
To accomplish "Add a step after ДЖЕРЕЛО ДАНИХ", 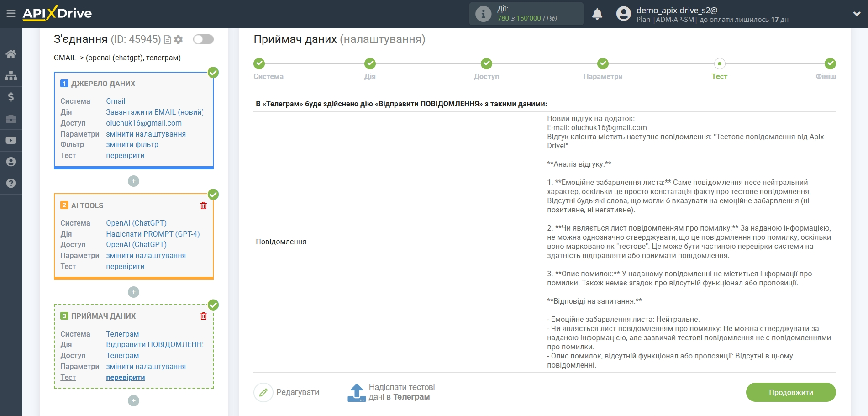I will (133, 181).
